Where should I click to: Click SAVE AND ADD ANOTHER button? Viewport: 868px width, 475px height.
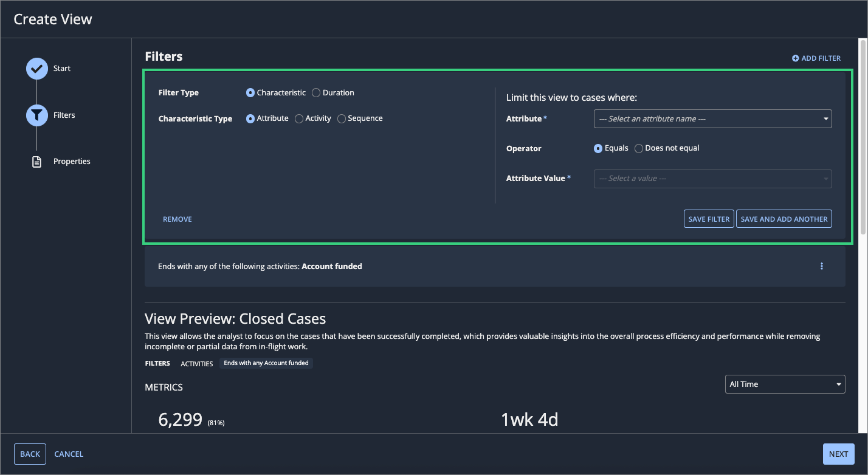click(x=784, y=219)
